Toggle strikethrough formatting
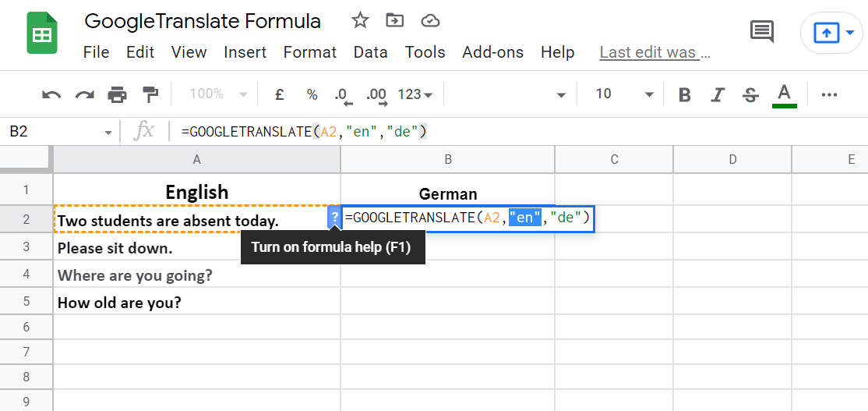 750,95
